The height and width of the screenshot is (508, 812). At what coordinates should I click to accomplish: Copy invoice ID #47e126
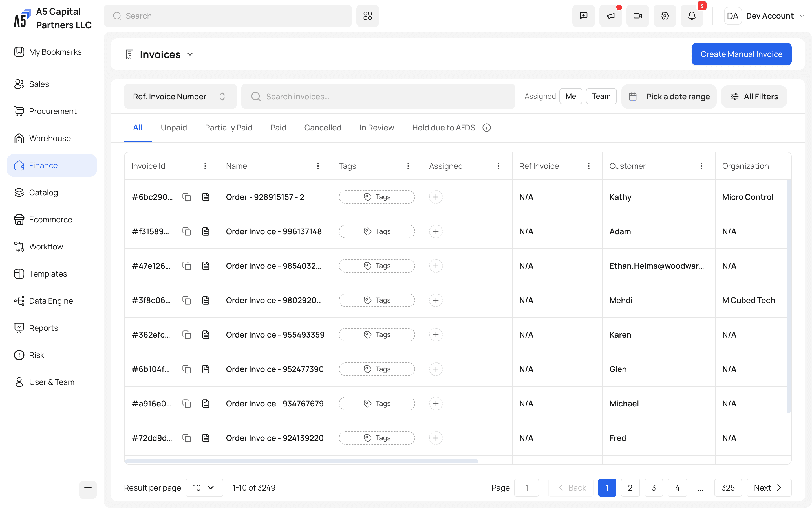click(x=187, y=266)
